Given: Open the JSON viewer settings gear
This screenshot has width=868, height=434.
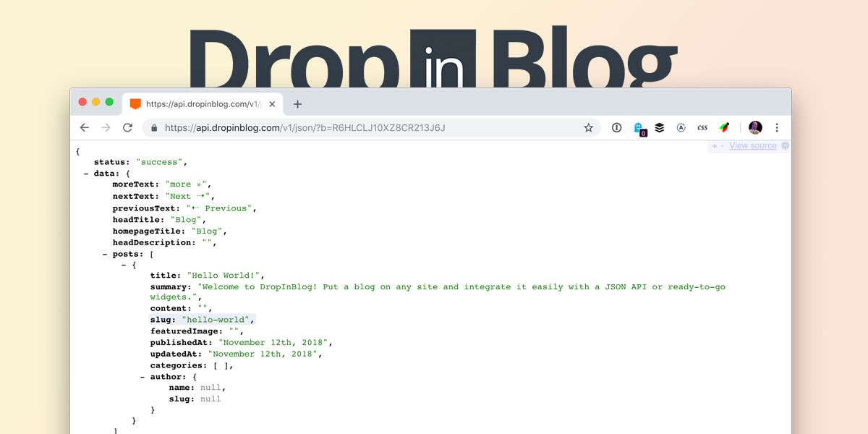Looking at the screenshot, I should tap(786, 145).
